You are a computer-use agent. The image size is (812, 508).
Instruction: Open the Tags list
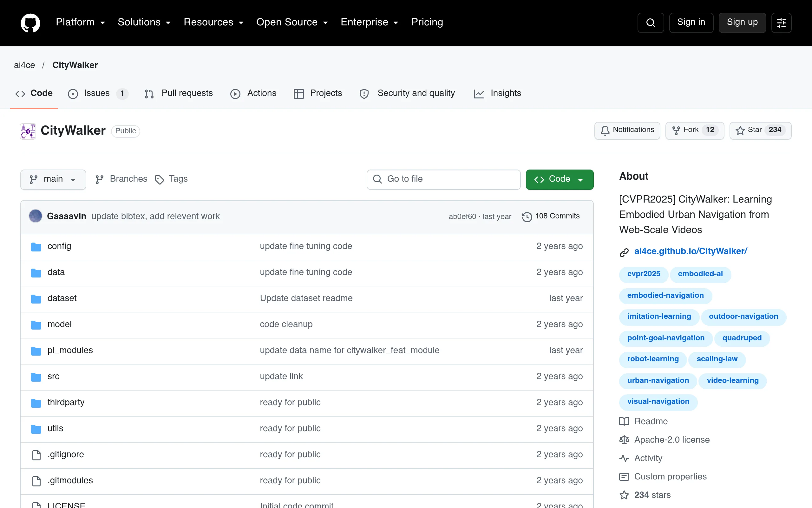(x=171, y=179)
